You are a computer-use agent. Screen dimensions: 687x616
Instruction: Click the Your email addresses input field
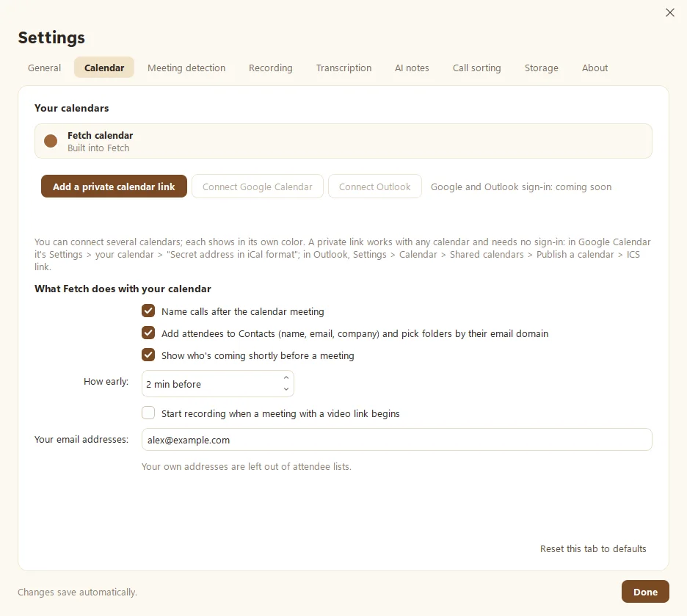click(396, 440)
